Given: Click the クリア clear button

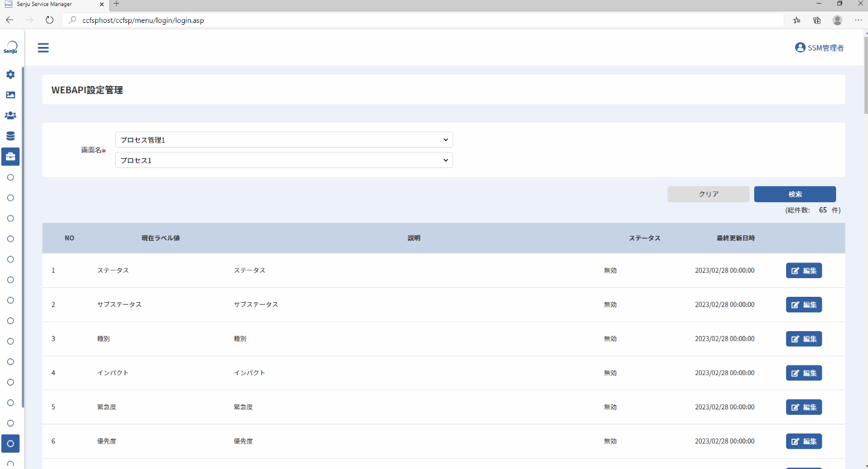Looking at the screenshot, I should point(708,194).
